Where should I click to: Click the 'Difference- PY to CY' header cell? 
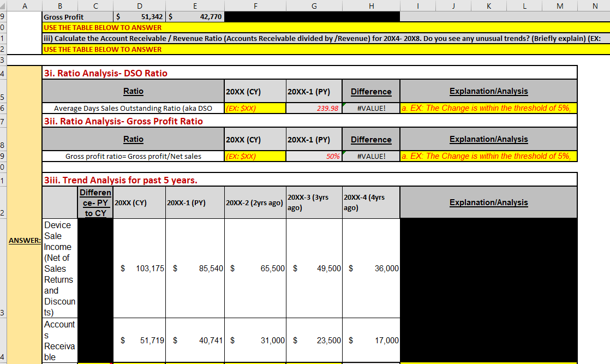point(95,202)
